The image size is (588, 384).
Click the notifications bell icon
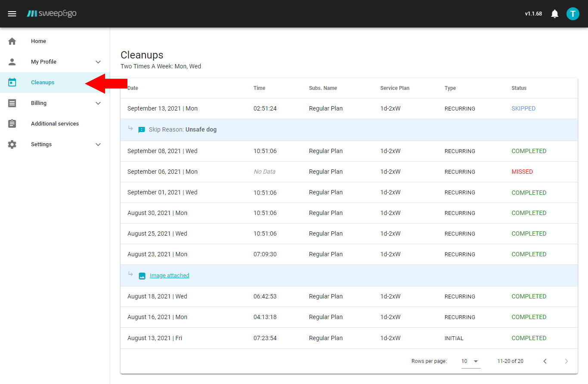[555, 14]
